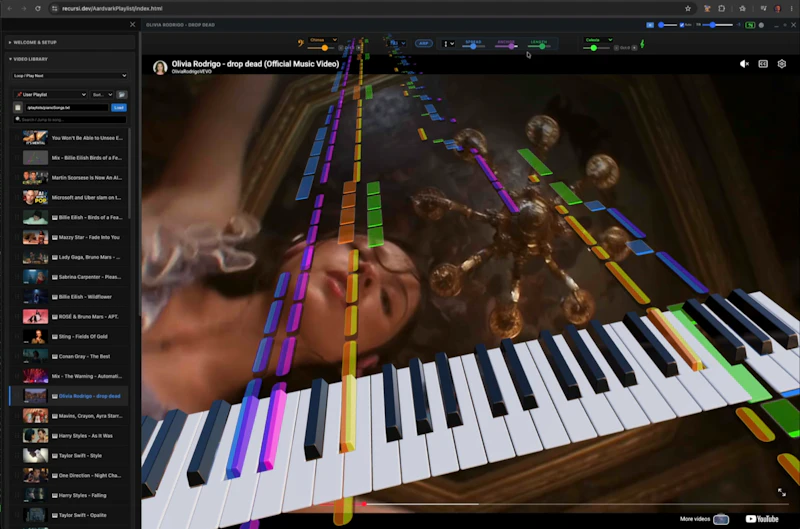The image size is (800, 529).
Task: Toggle the ARP button
Action: pyautogui.click(x=423, y=43)
